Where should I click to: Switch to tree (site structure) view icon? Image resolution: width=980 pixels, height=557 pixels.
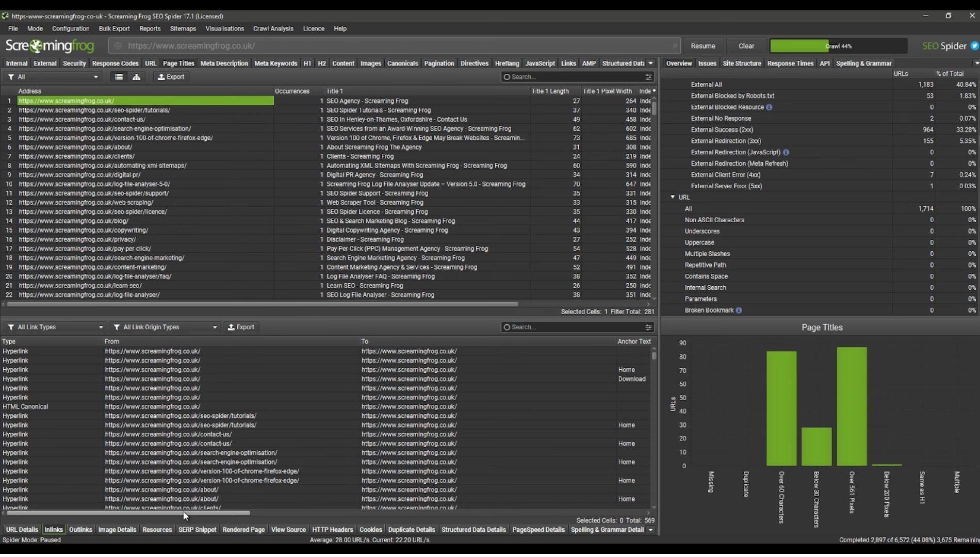pyautogui.click(x=136, y=77)
